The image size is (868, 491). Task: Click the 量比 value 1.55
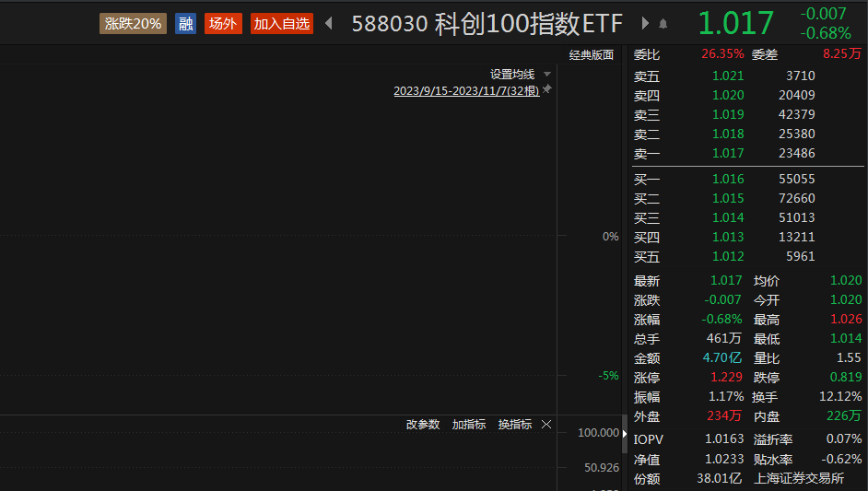pos(849,358)
